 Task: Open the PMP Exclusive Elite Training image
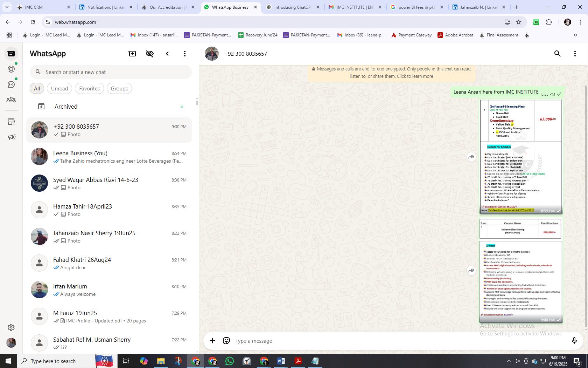pyautogui.click(x=521, y=271)
